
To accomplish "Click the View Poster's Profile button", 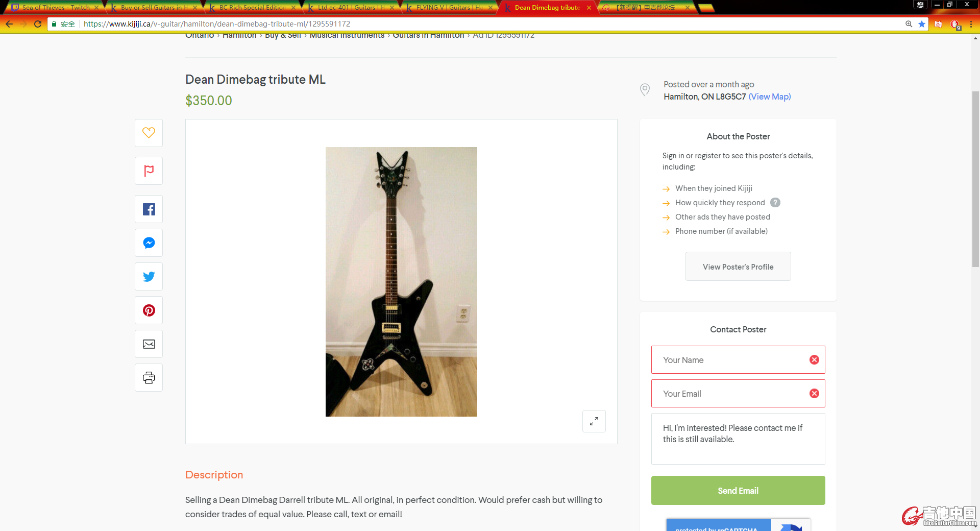I will coord(738,267).
